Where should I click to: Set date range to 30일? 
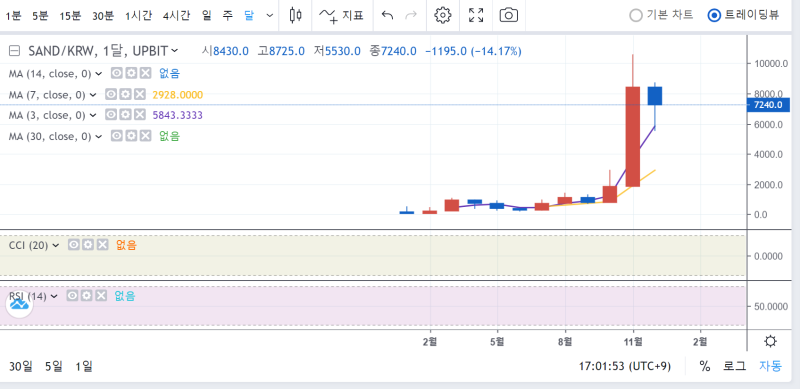pos(21,366)
